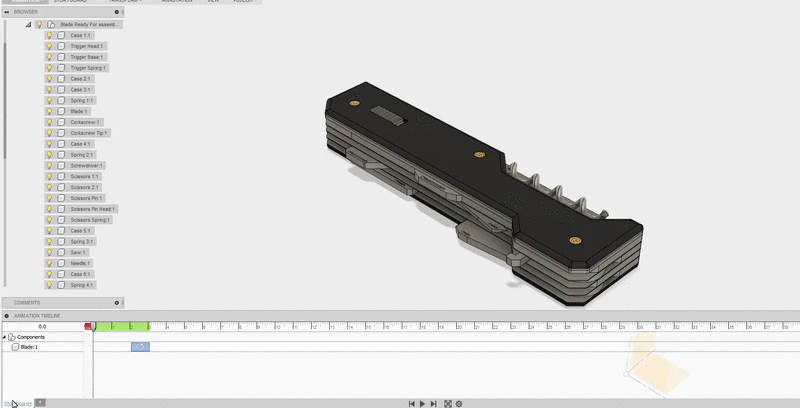Select Spring 3:1 in browser tree
The image size is (800, 408).
[82, 242]
